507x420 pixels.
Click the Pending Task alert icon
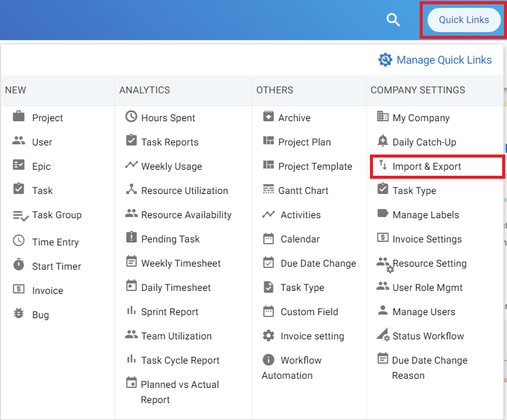click(131, 237)
